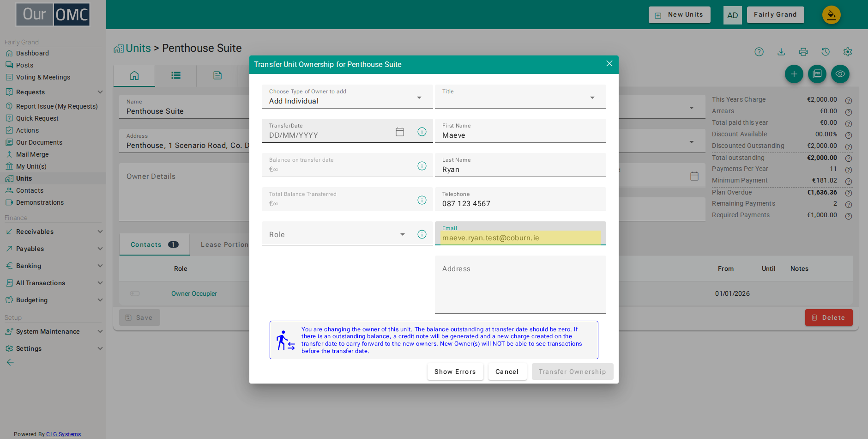Viewport: 868px width, 439px height.
Task: Click the Cancel button
Action: (x=507, y=372)
